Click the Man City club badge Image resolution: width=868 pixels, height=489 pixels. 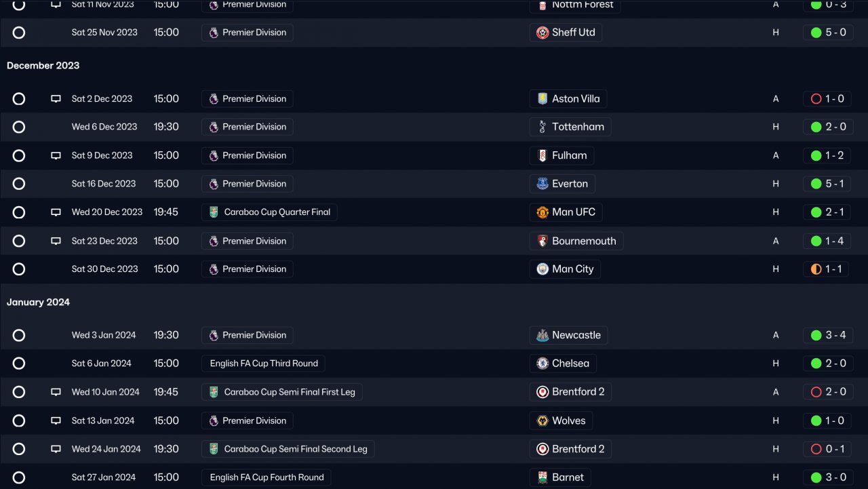542,269
